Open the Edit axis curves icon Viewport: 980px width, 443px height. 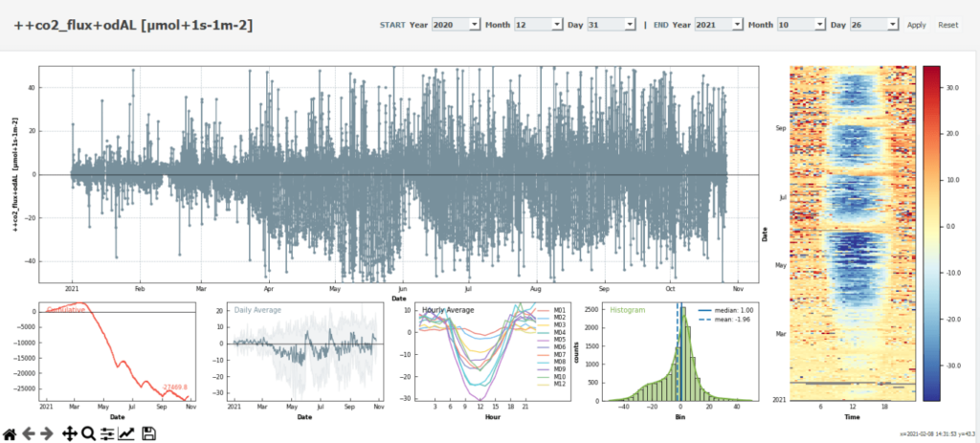127,433
